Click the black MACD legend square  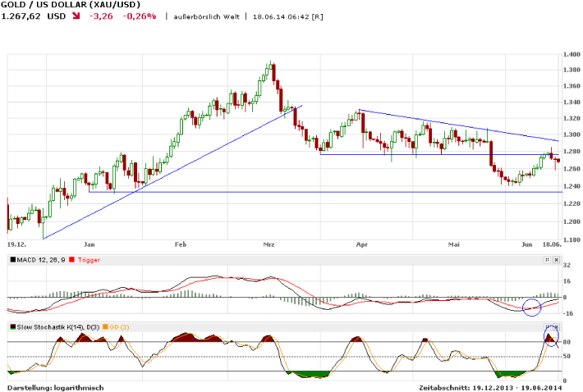11,260
